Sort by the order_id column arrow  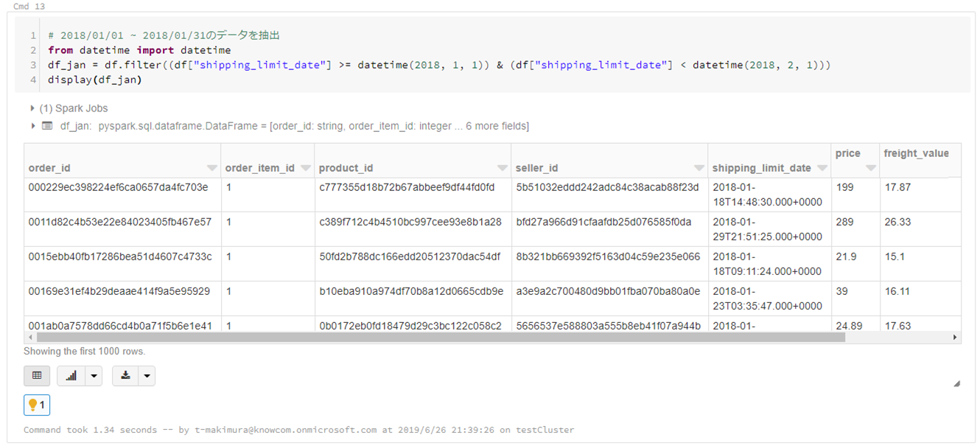tap(212, 168)
